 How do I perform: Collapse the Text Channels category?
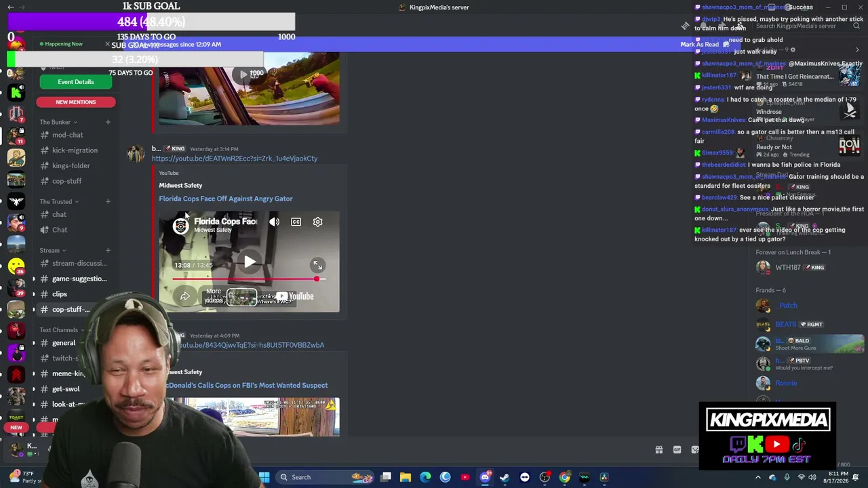tap(62, 330)
